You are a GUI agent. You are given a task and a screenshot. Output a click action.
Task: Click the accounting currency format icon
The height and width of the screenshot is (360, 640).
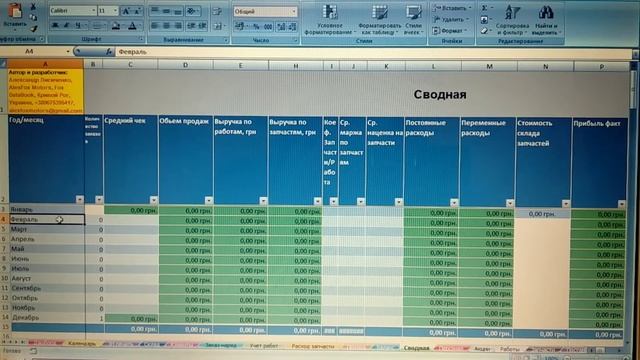coord(241,27)
